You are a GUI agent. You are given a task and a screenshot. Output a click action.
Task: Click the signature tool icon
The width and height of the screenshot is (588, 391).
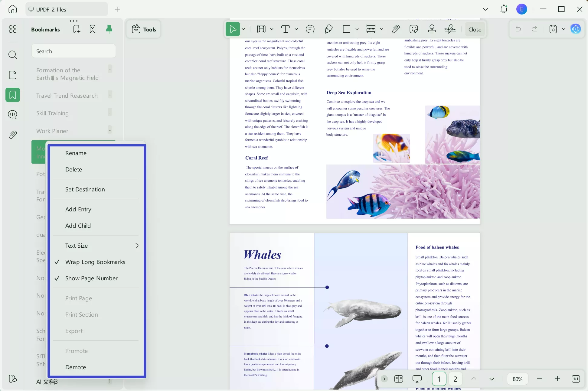450,29
